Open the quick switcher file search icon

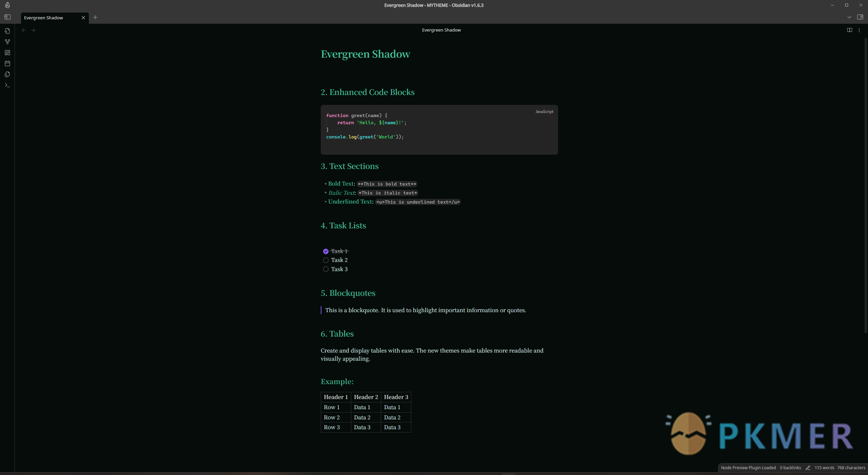point(7,31)
